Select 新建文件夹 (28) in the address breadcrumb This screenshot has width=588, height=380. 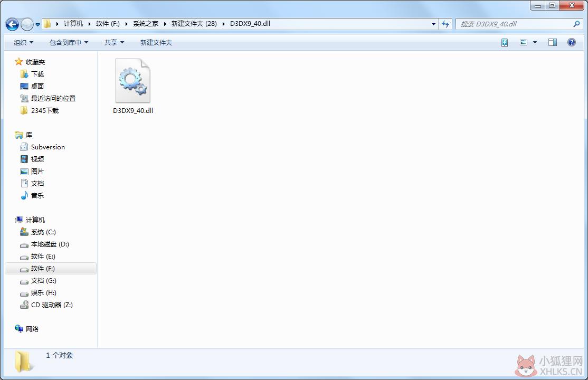coord(194,24)
